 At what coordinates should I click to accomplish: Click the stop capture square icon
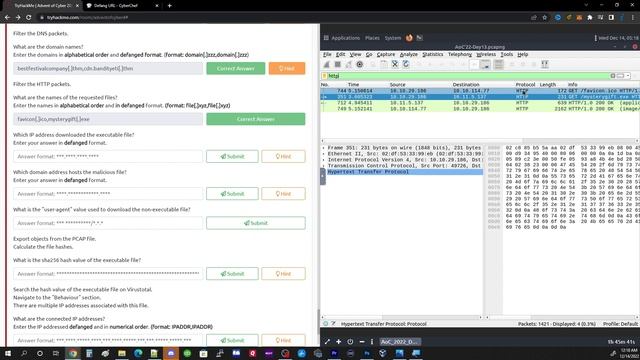tap(338, 64)
